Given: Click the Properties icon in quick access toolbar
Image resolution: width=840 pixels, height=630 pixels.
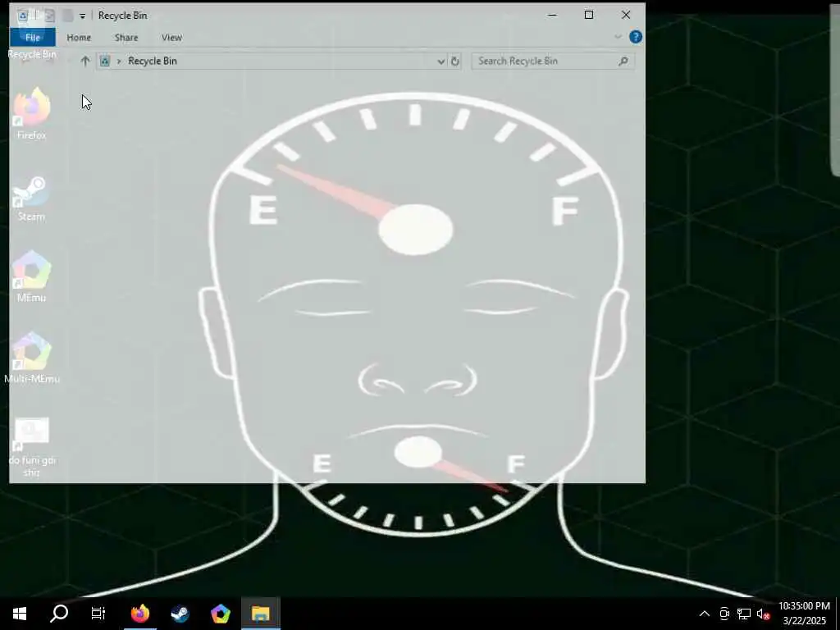Looking at the screenshot, I should [49, 16].
